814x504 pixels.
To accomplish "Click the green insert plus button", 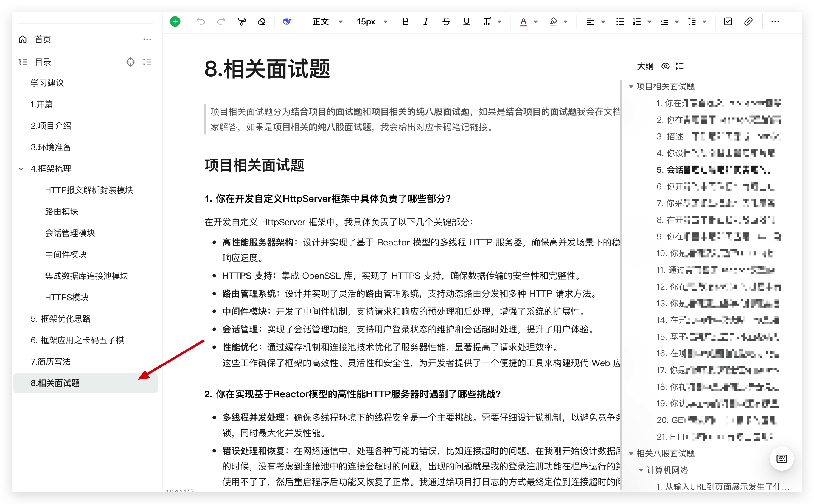I will pos(175,22).
